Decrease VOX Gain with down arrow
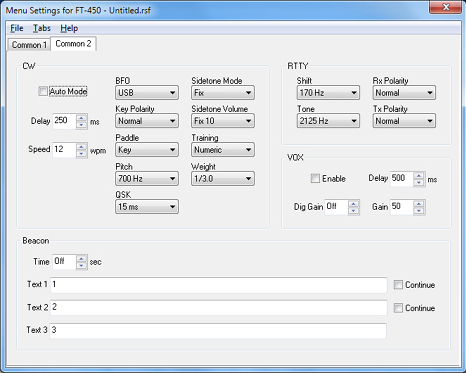466x373 pixels. pyautogui.click(x=419, y=211)
